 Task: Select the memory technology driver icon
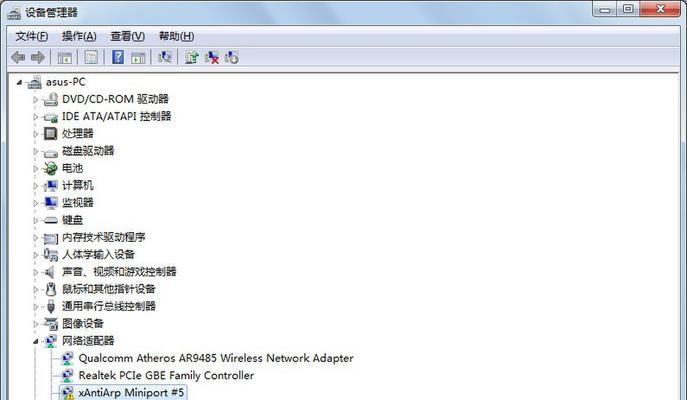51,238
